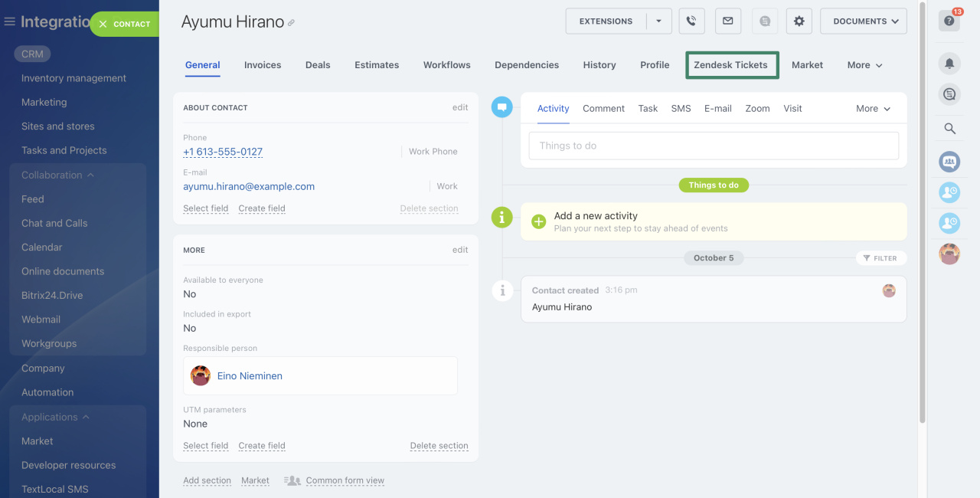The width and height of the screenshot is (980, 498).
Task: Click the notifications bell icon
Action: (x=949, y=64)
